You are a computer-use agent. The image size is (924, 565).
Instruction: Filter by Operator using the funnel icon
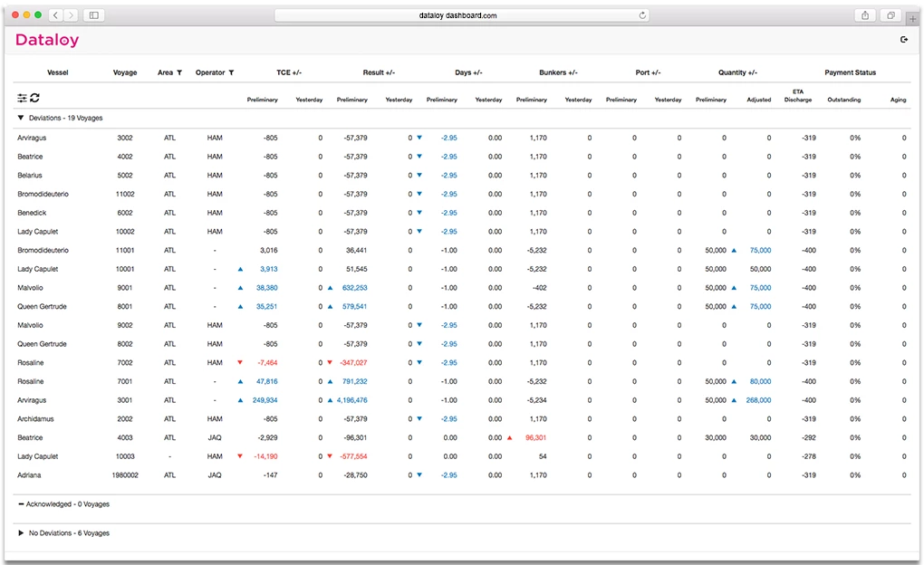(231, 72)
